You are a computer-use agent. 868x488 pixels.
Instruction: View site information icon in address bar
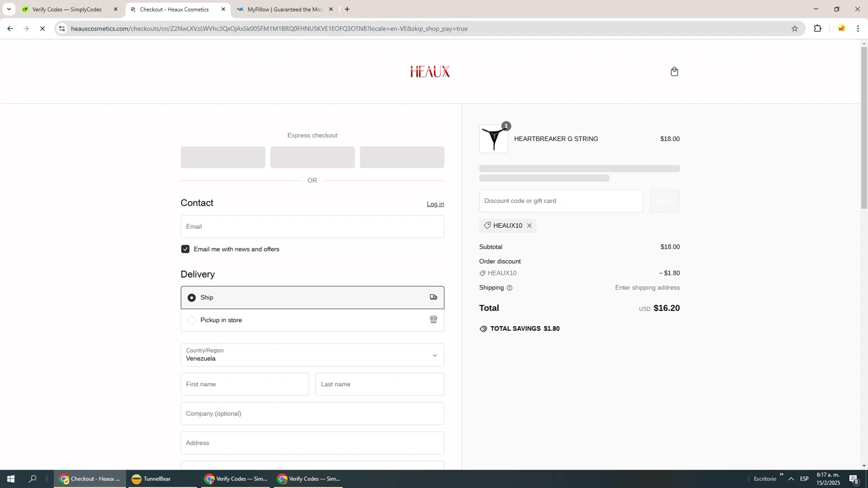coord(62,28)
